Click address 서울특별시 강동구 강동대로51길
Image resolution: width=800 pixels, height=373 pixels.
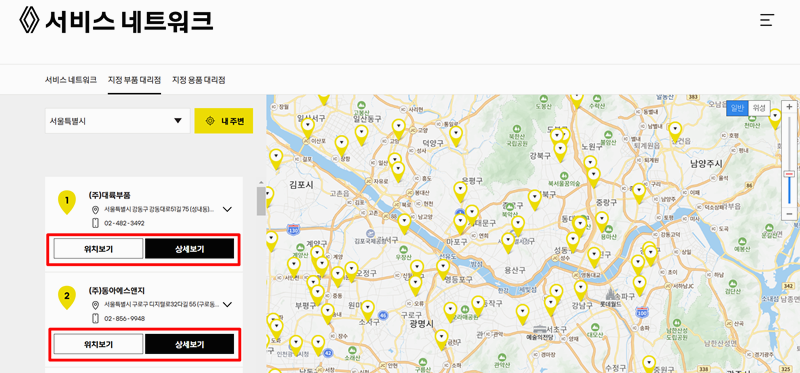(159, 210)
